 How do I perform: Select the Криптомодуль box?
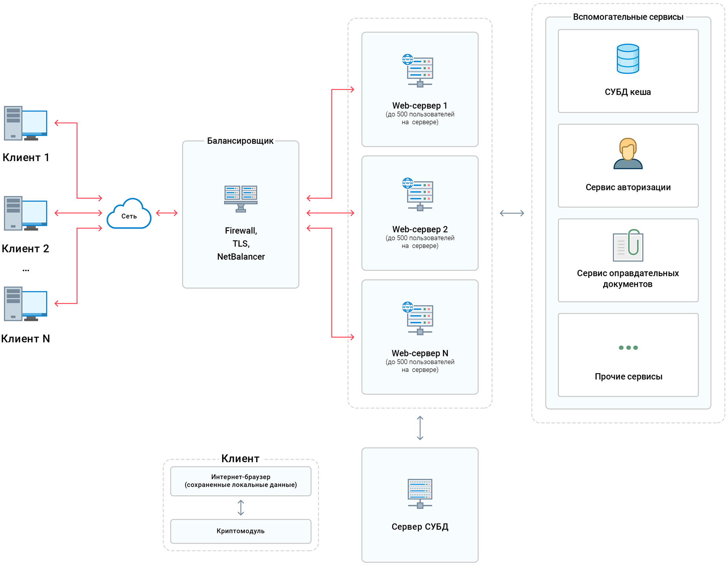(x=241, y=531)
